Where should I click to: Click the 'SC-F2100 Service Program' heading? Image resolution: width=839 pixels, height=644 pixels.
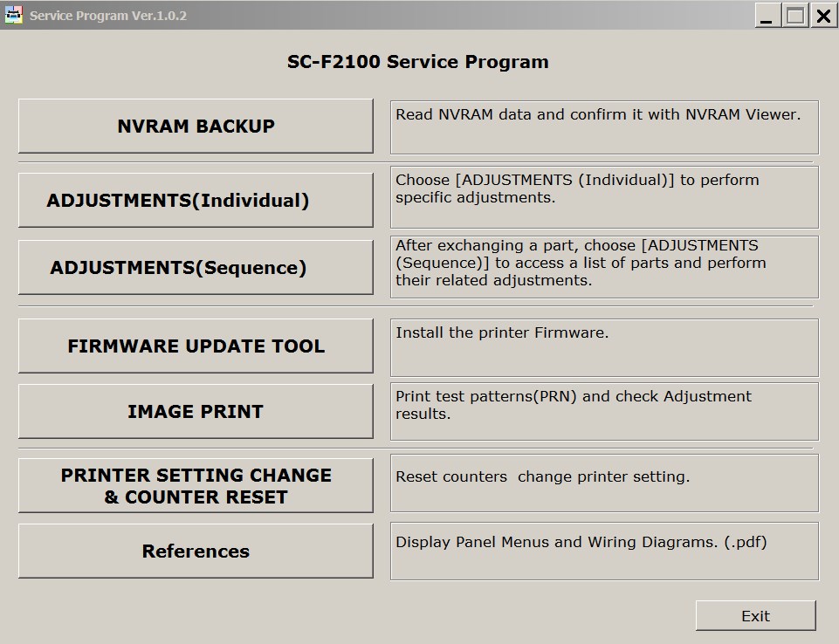tap(418, 61)
